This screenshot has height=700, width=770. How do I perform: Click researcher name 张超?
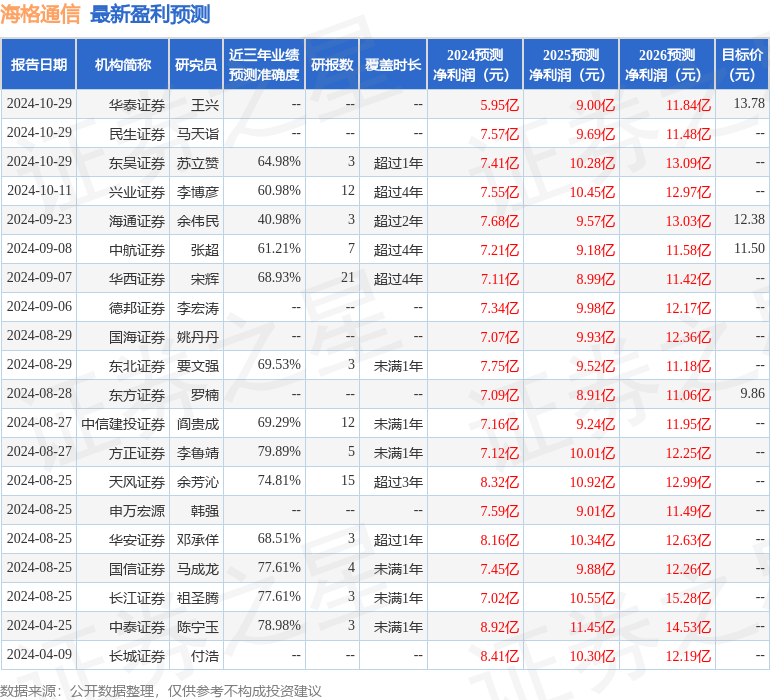click(205, 250)
